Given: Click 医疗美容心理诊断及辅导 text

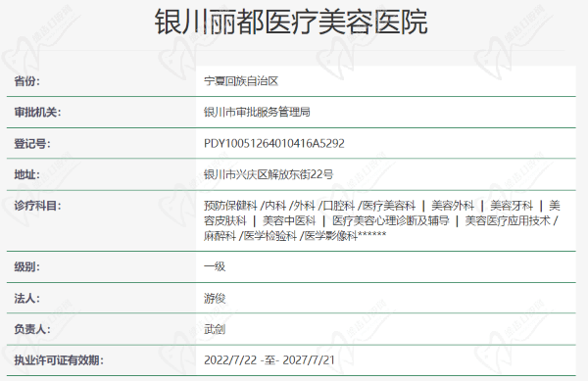Looking at the screenshot, I should pyautogui.click(x=391, y=220).
